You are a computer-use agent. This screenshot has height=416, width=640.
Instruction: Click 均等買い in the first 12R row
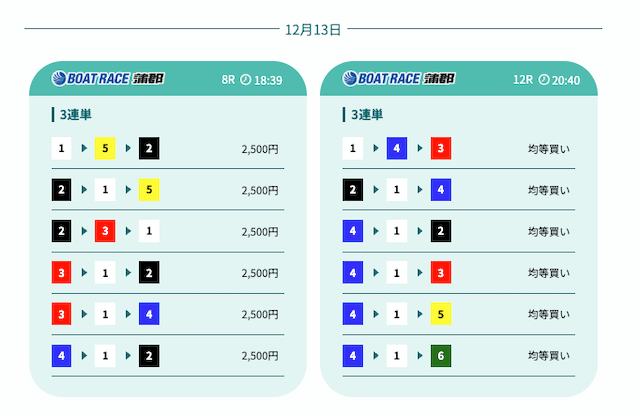pos(549,149)
